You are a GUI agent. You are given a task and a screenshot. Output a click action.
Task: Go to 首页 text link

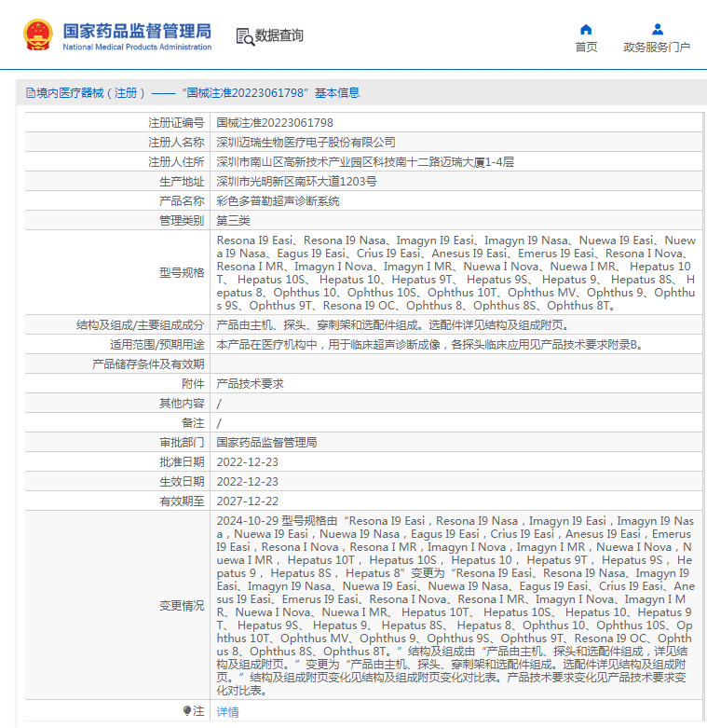tap(586, 48)
